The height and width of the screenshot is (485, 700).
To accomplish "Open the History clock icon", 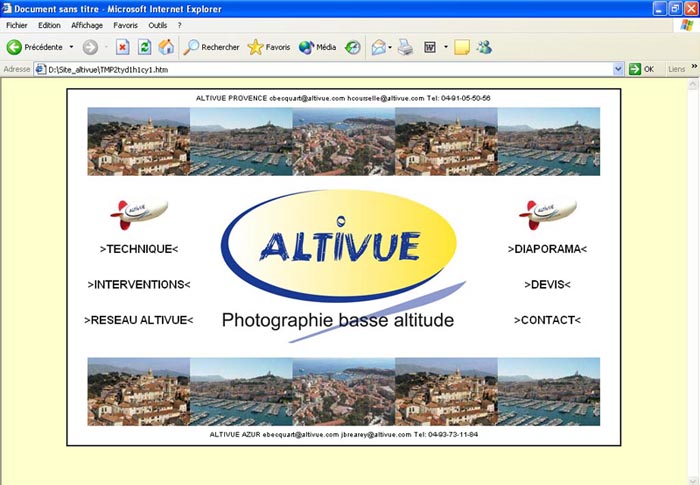I will pyautogui.click(x=353, y=47).
